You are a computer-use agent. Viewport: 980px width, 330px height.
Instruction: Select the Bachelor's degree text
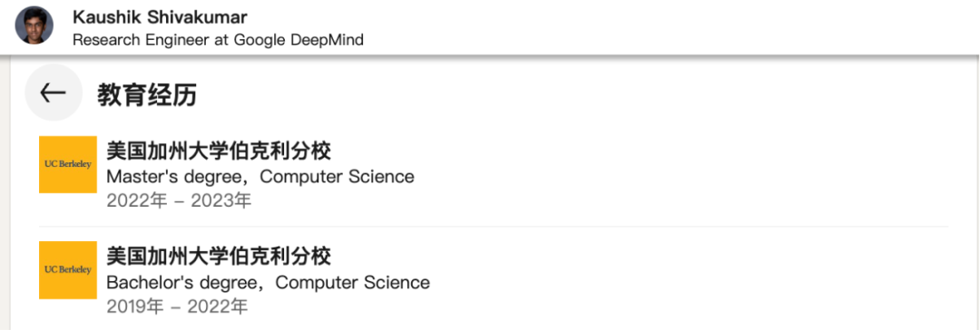(x=181, y=283)
